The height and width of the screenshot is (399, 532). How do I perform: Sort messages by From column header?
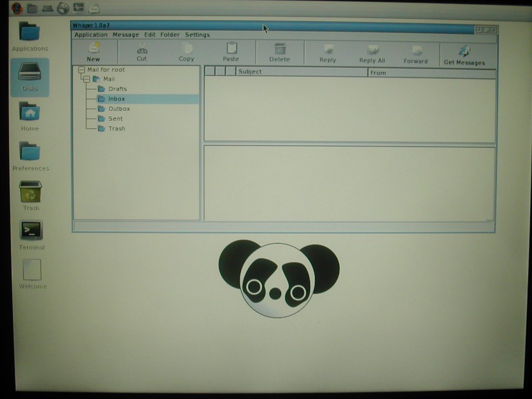[431, 73]
